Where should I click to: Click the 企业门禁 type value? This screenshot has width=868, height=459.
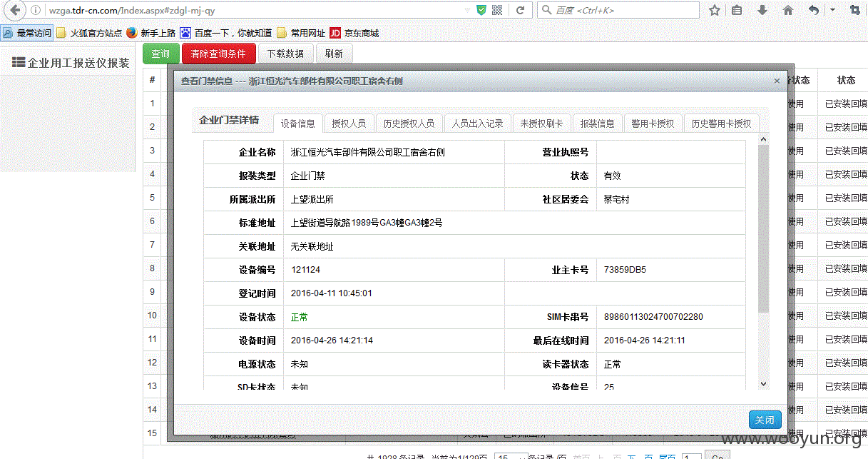308,176
